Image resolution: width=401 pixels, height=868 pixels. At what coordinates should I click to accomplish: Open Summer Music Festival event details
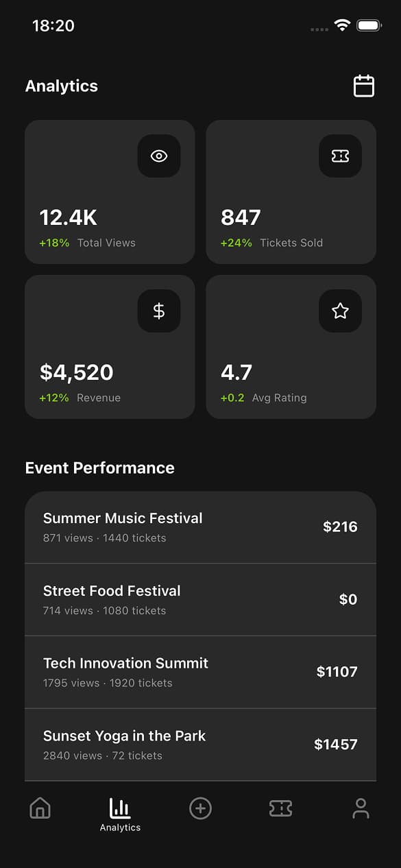coord(200,527)
